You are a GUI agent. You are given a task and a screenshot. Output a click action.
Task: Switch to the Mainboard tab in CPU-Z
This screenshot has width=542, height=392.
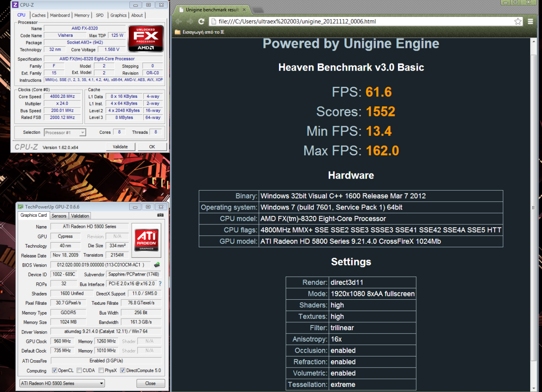(x=60, y=15)
